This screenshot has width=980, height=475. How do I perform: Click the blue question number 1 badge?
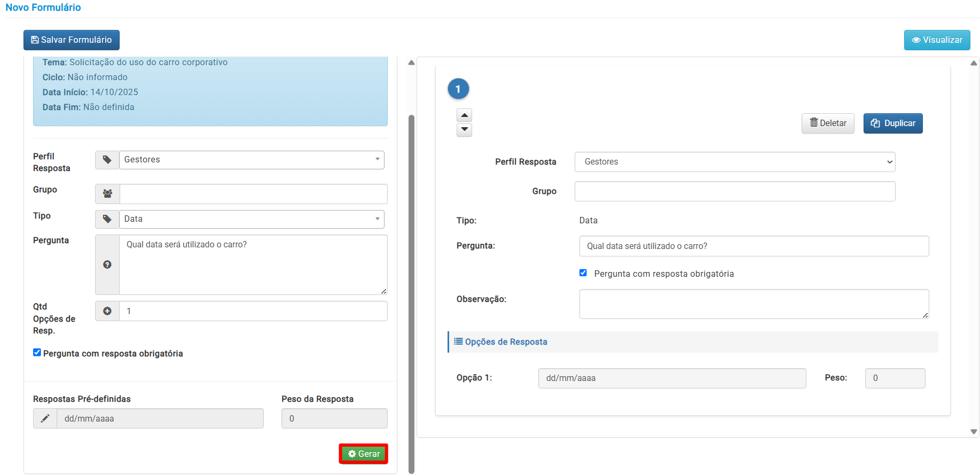click(x=458, y=89)
